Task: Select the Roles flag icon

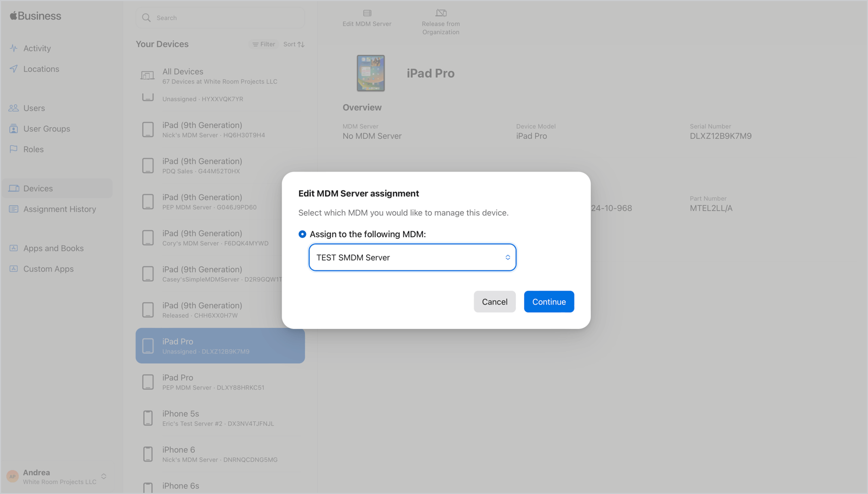Action: (14, 149)
